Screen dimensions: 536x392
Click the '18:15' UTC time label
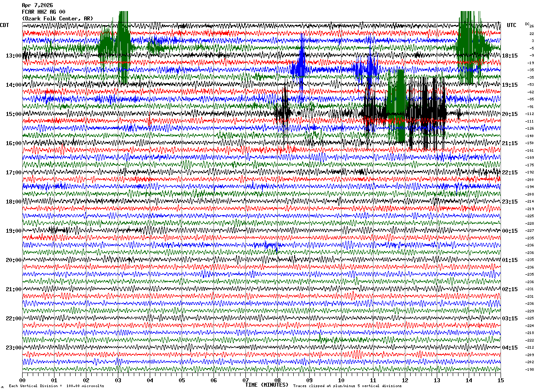(x=509, y=56)
